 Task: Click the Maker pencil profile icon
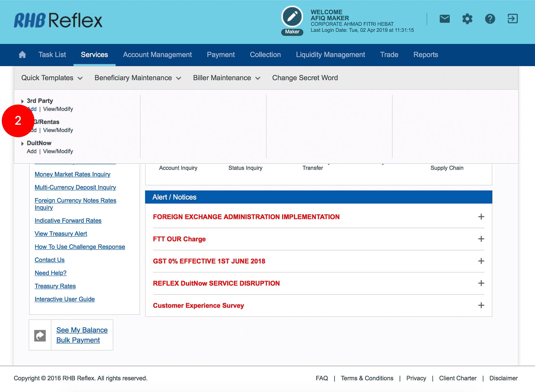(x=292, y=17)
